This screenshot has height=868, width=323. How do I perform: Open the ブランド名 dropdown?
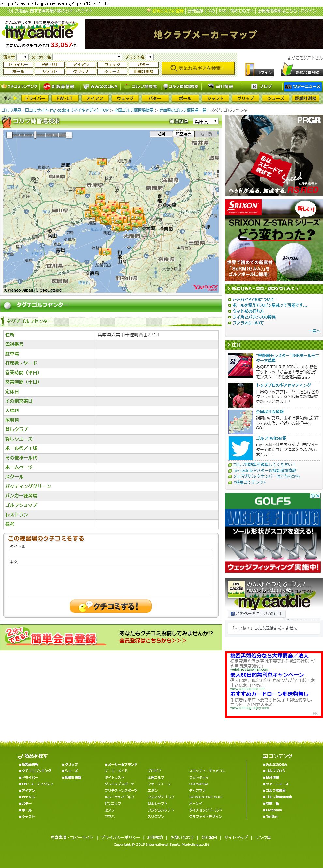[x=150, y=57]
